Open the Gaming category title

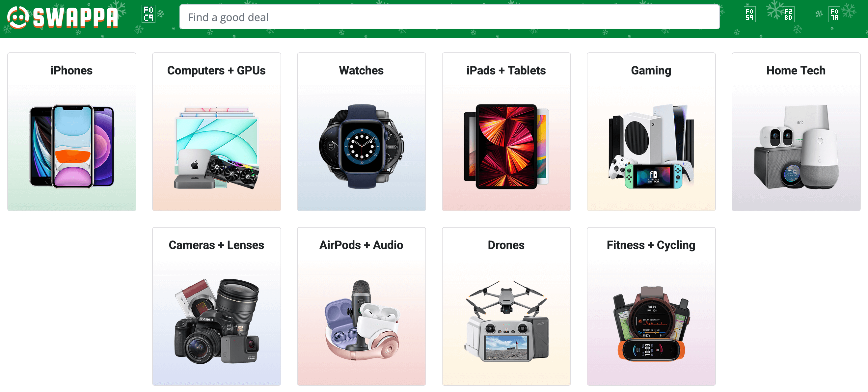click(x=651, y=70)
